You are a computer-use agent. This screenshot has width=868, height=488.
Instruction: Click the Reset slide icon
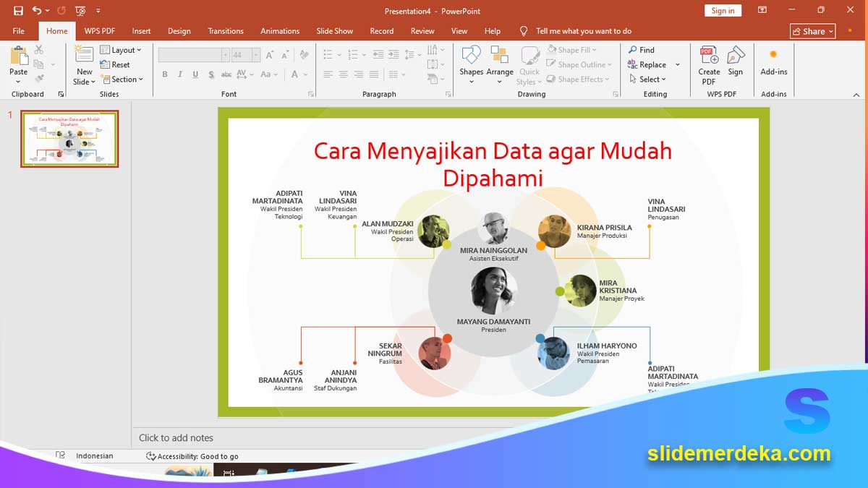[106, 64]
